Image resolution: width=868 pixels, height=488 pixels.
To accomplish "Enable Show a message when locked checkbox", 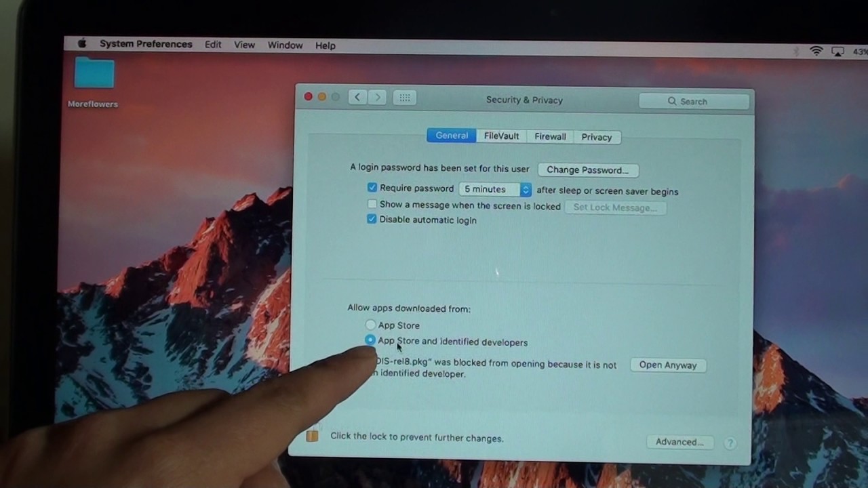I will (372, 204).
